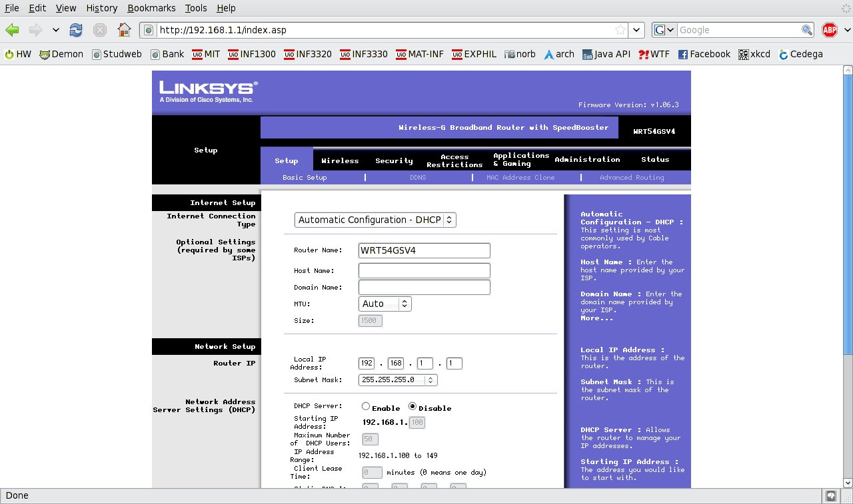
Task: Open the MTU Auto dropdown
Action: (385, 304)
